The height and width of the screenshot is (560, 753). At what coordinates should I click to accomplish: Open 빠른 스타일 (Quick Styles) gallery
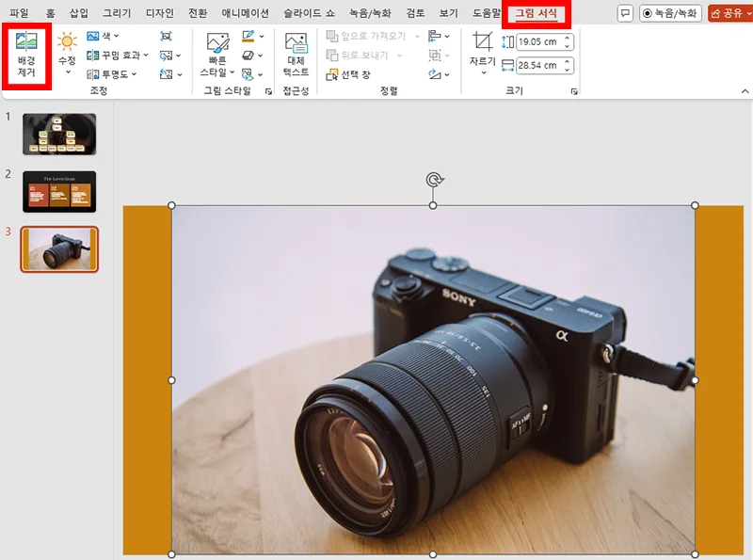217,55
